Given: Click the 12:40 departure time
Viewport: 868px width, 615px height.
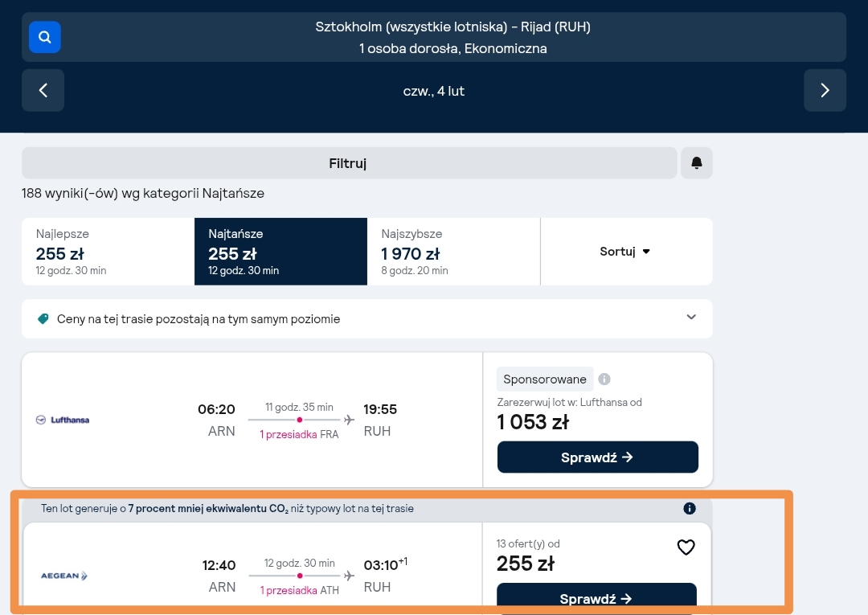Looking at the screenshot, I should click(x=219, y=565).
